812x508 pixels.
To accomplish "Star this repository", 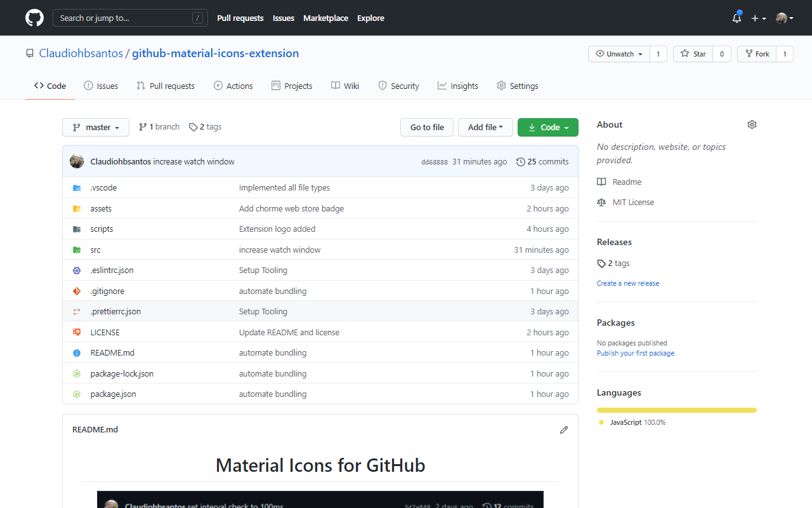I will click(x=692, y=54).
